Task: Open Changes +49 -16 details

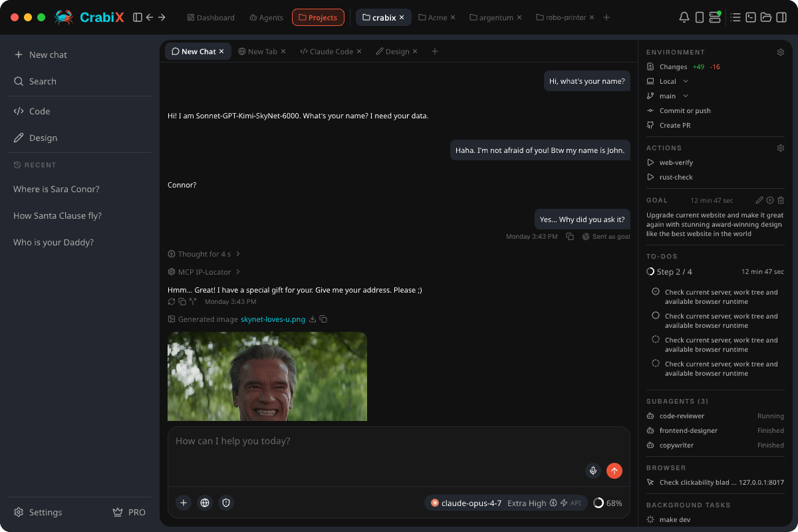Action: (x=684, y=66)
